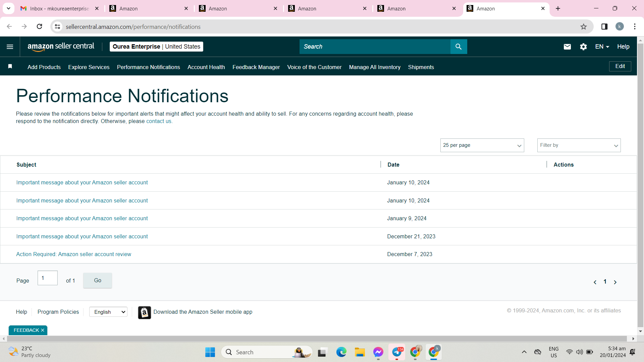Switch to the Gmail Inbox tab
This screenshot has width=644, height=362.
pos(59,9)
